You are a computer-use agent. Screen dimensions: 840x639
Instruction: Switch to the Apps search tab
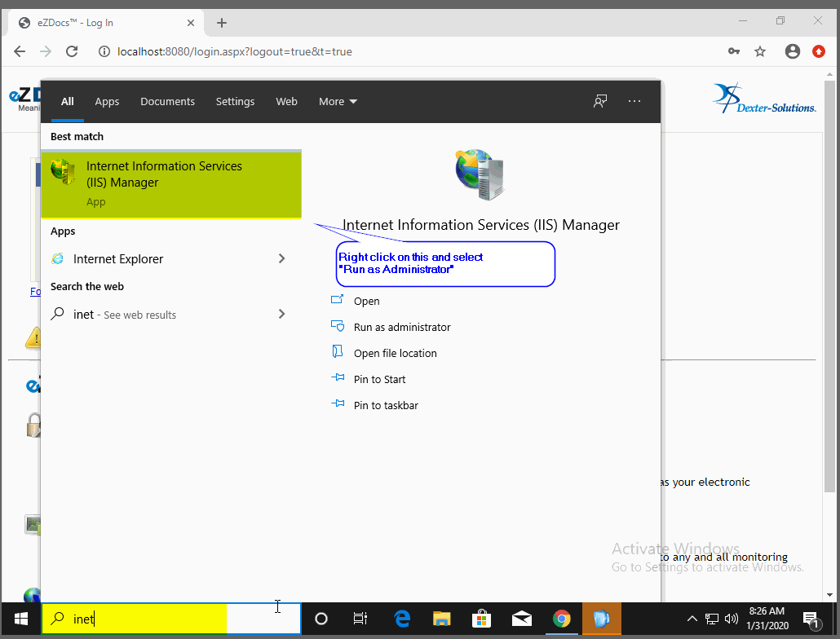coord(107,102)
